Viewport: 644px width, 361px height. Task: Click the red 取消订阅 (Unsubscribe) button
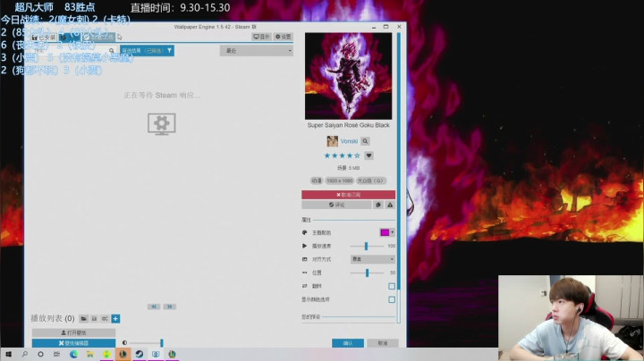coord(348,195)
